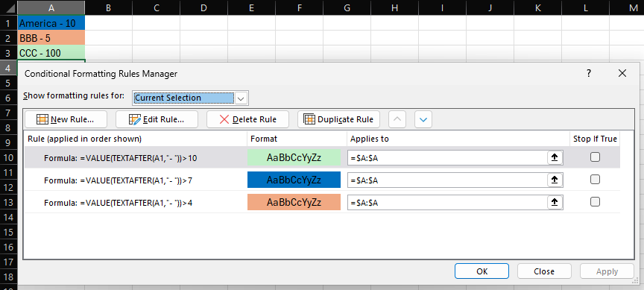Select the rule with formula >10
The width and height of the screenshot is (644, 290).
[x=136, y=158]
